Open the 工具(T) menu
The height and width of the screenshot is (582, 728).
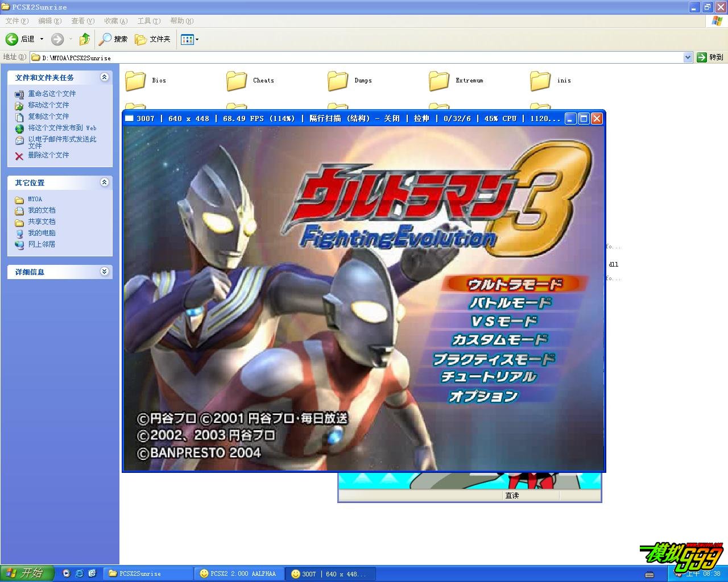(x=148, y=21)
